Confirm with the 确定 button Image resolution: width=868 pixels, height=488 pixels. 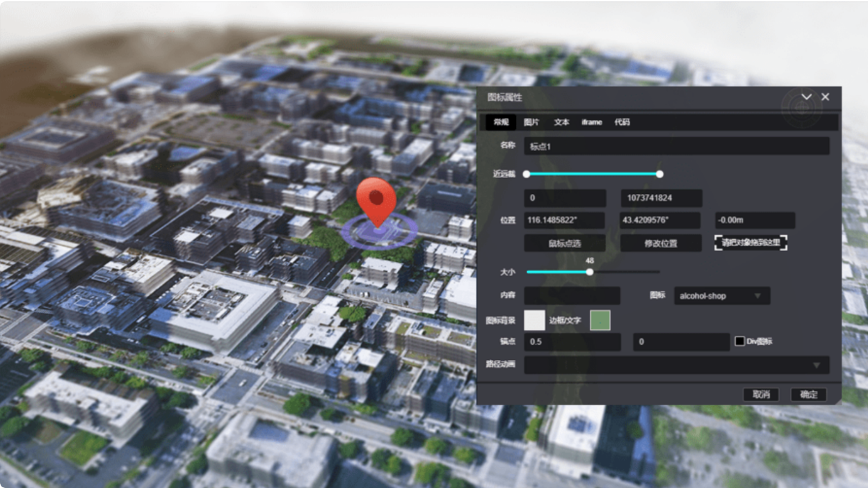[x=808, y=395]
